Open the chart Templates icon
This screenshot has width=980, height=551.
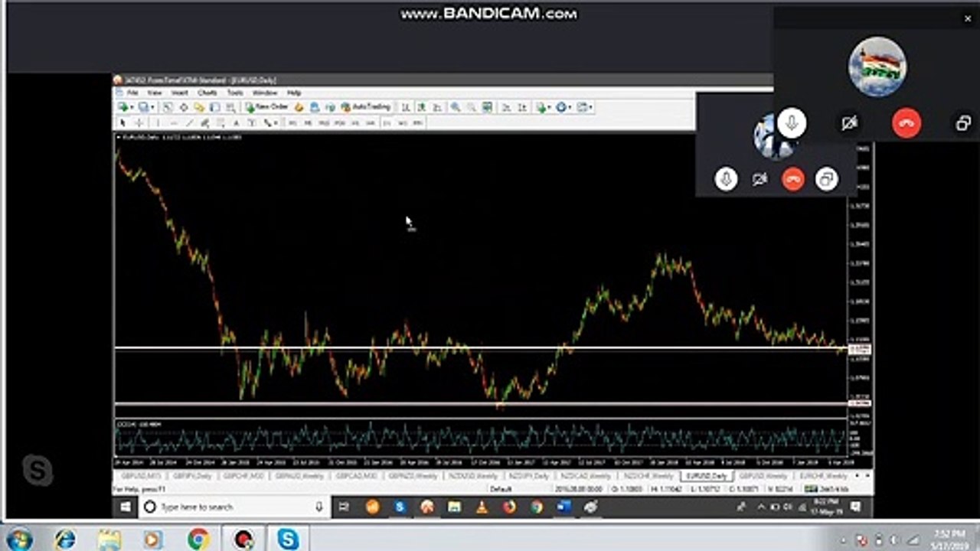(x=583, y=107)
